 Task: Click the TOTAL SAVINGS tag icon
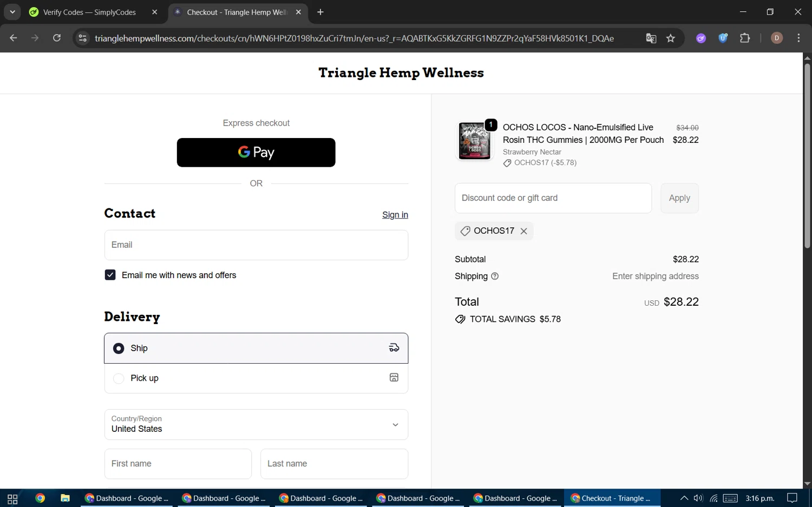point(460,319)
